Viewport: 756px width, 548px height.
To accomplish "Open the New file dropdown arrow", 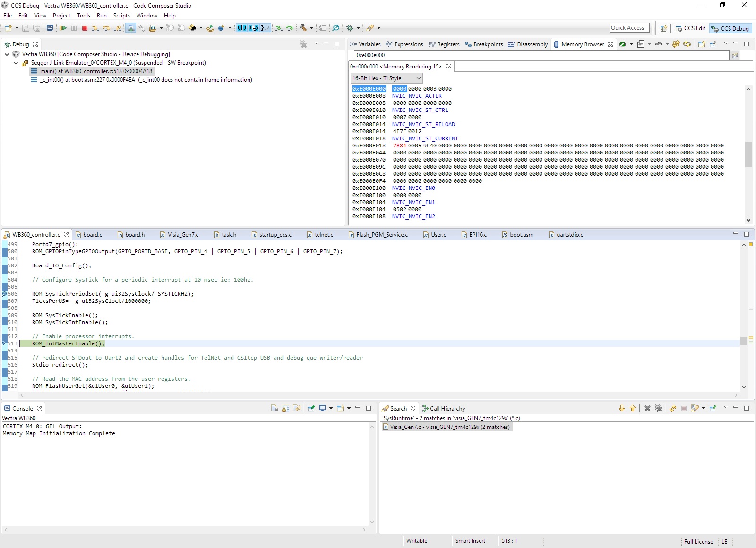I will [17, 28].
